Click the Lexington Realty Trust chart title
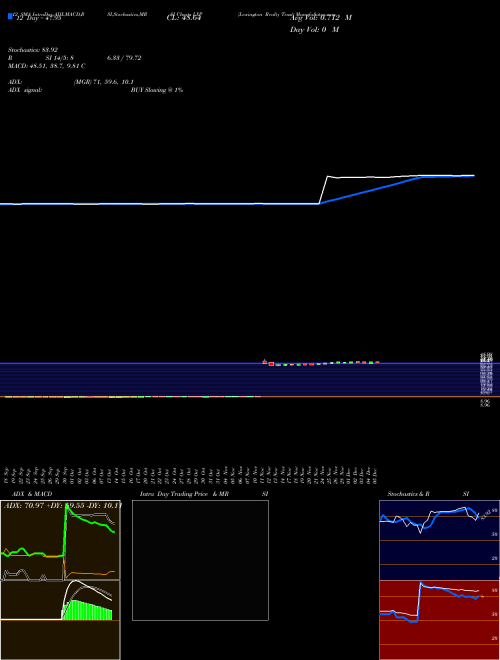500x660 pixels. pos(288,14)
